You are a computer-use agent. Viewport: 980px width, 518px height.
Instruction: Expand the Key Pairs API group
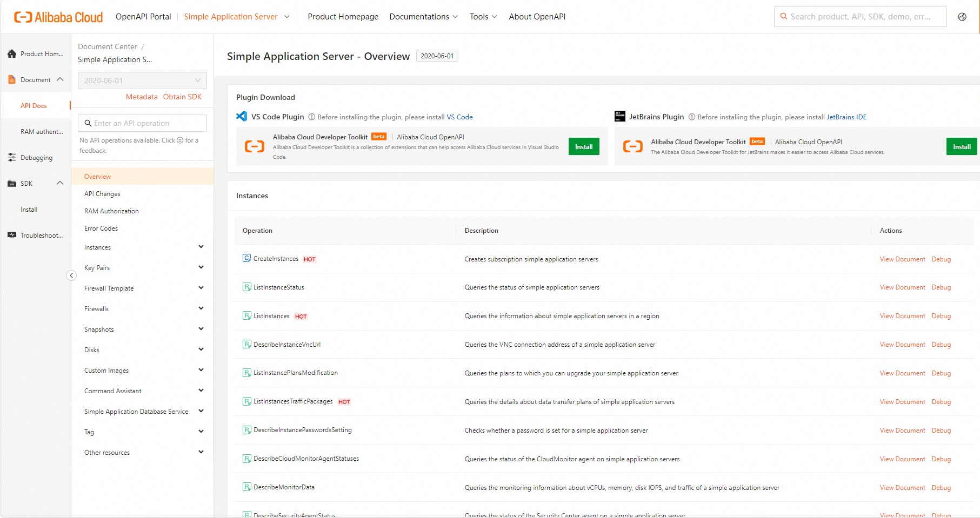tap(201, 267)
